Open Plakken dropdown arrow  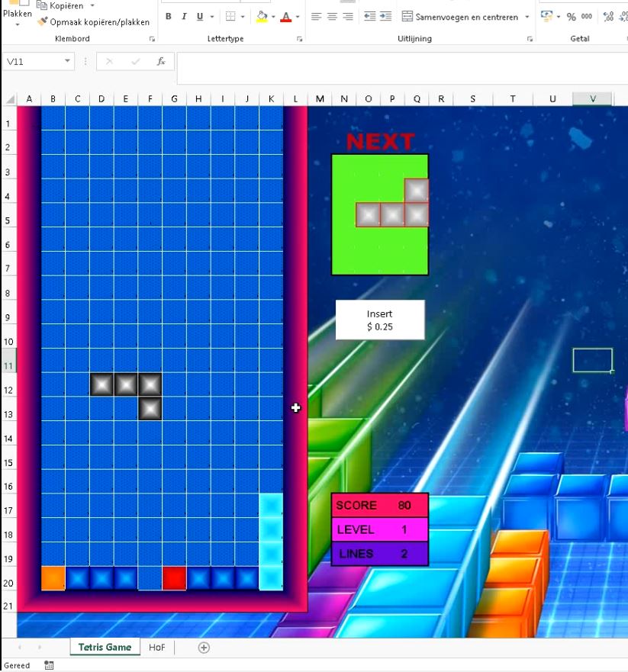tap(17, 24)
